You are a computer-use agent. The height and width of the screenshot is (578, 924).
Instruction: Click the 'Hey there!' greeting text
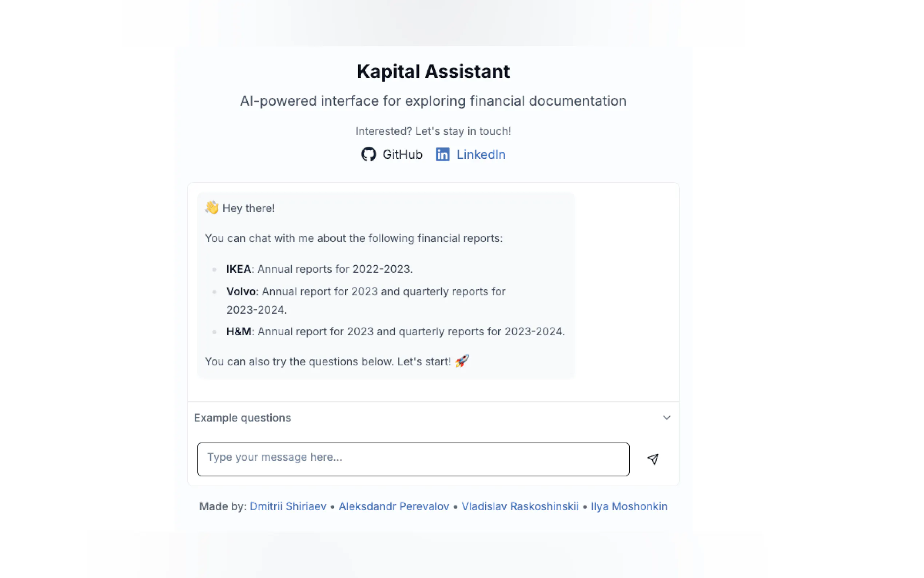[x=248, y=208]
